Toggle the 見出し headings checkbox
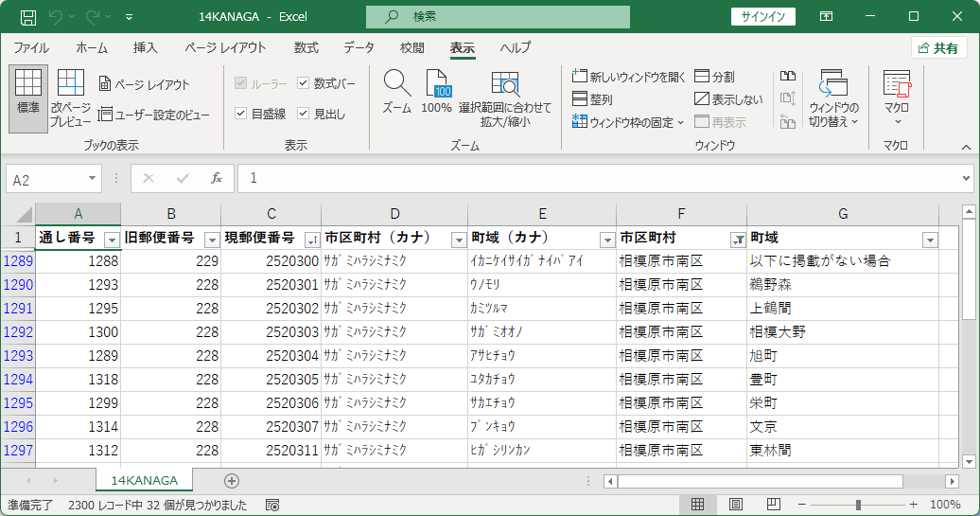This screenshot has height=516, width=980. pyautogui.click(x=303, y=114)
